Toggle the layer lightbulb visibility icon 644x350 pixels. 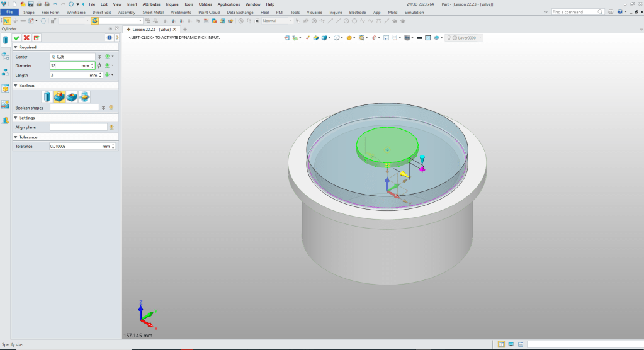point(449,38)
